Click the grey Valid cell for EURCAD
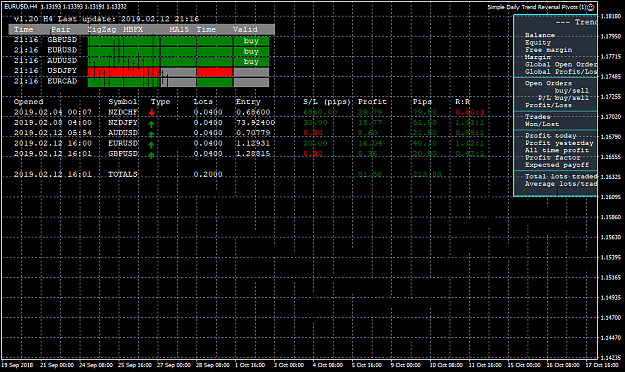Screen dimensions: 625x372 pos(251,83)
